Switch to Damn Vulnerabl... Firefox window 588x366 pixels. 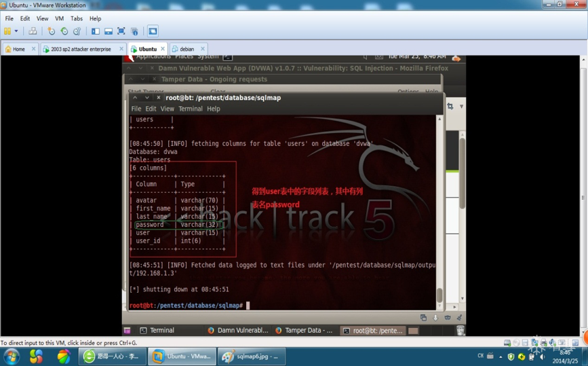[x=238, y=330]
